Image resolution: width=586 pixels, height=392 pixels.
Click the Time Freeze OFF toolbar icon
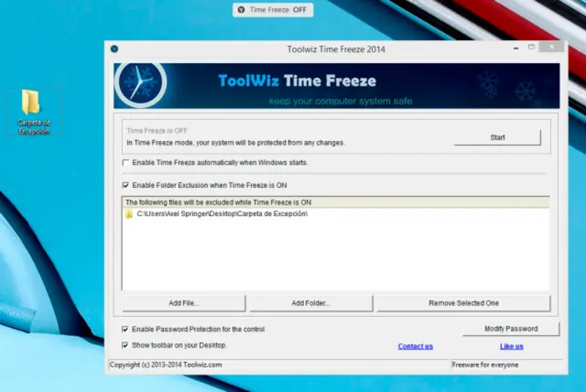(x=242, y=10)
